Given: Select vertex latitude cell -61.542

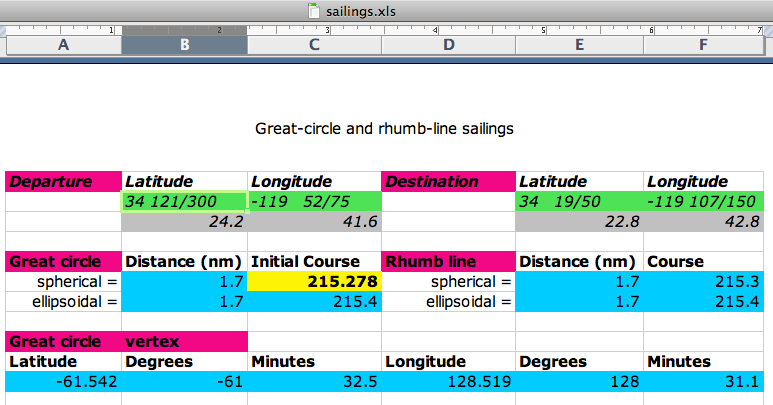Looking at the screenshot, I should coord(64,382).
